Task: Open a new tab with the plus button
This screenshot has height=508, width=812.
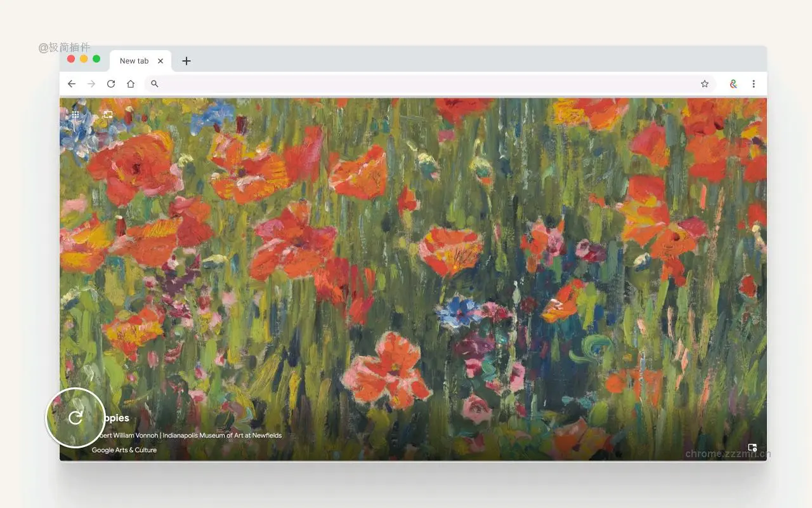Action: point(186,60)
